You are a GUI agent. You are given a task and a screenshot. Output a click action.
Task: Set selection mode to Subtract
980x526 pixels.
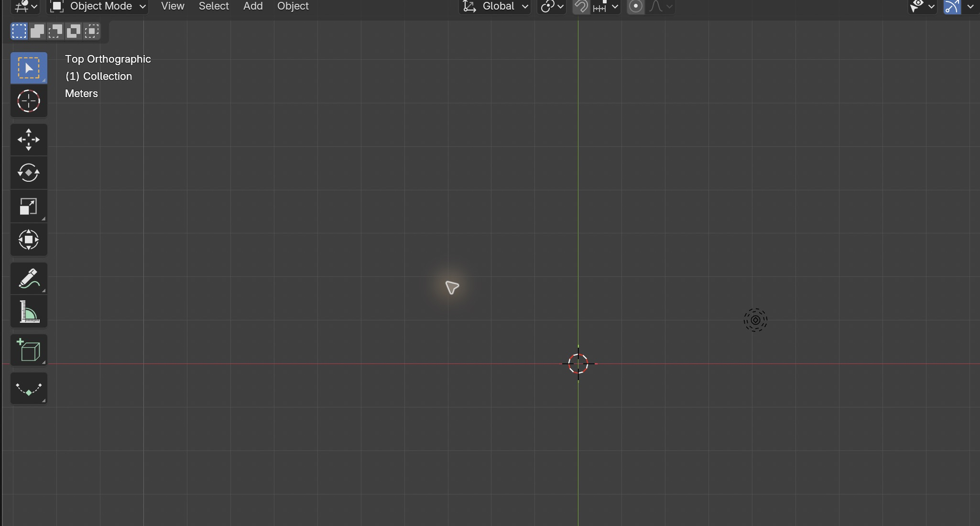click(x=55, y=31)
